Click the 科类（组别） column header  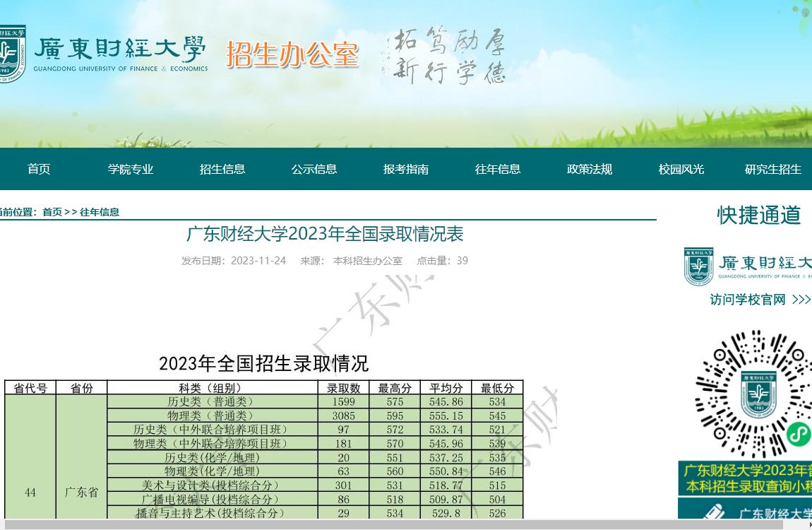(213, 388)
